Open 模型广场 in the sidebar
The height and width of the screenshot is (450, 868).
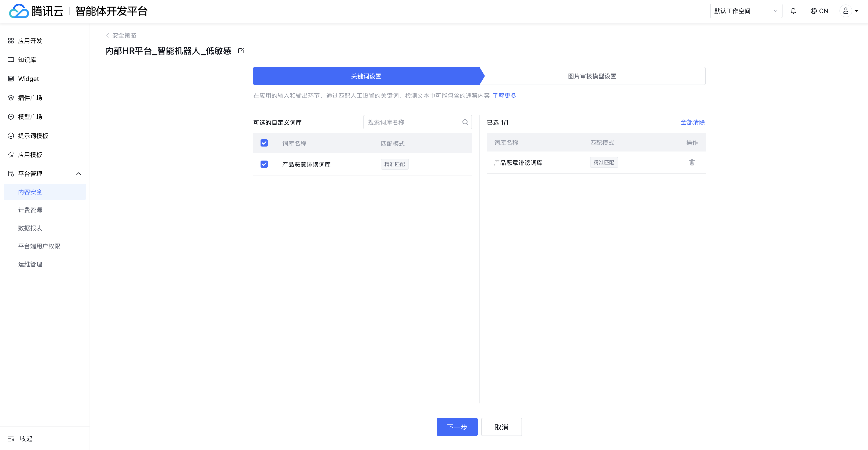coord(30,117)
